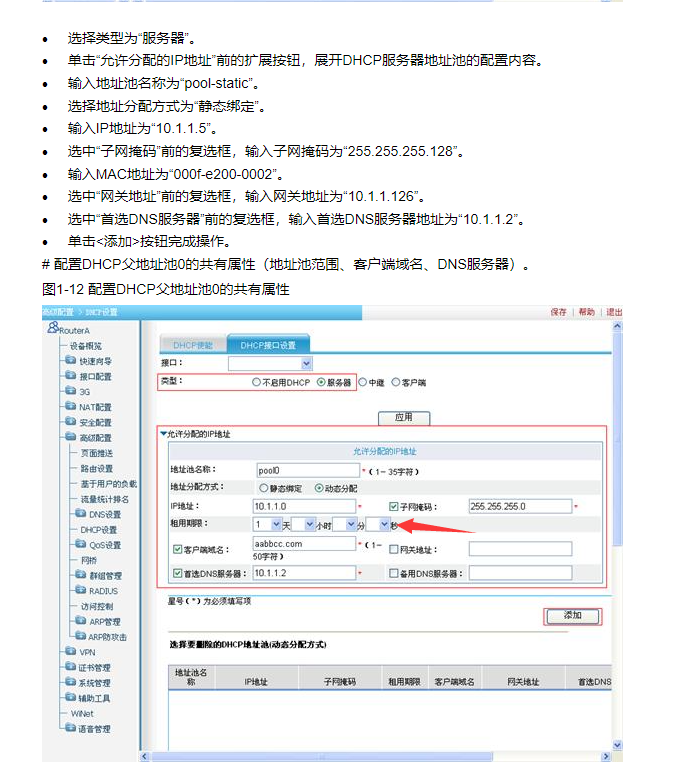Collapse the 允许分配的IP地址 section

point(164,433)
